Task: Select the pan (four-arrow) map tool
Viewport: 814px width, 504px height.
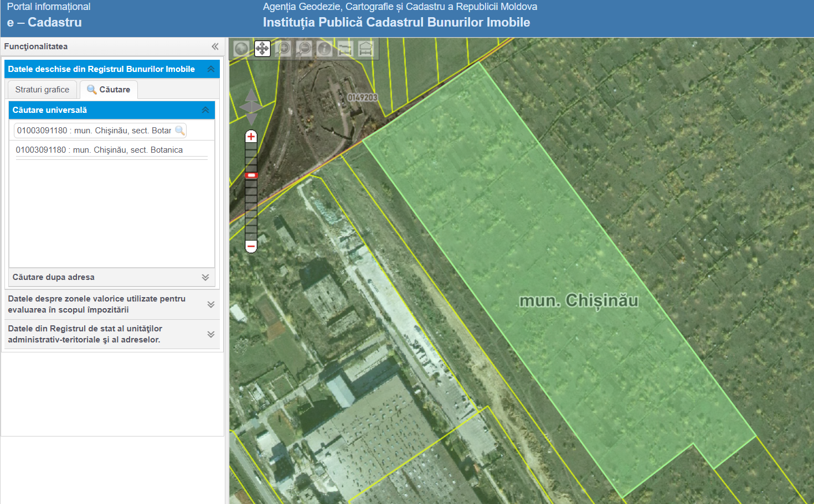Action: (x=262, y=49)
